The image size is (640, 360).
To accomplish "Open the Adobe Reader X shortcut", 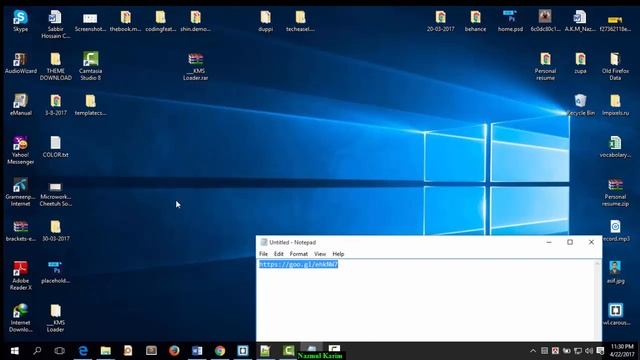I will pyautogui.click(x=20, y=276).
